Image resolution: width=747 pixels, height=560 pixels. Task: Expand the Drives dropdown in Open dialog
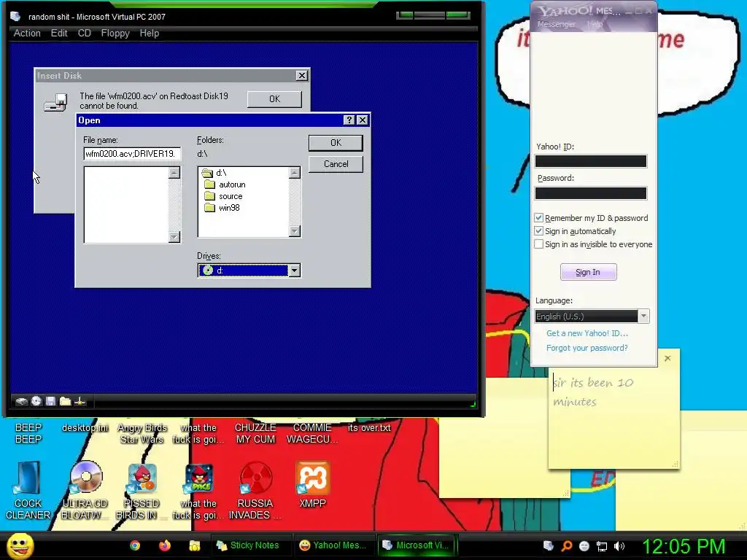(x=295, y=271)
